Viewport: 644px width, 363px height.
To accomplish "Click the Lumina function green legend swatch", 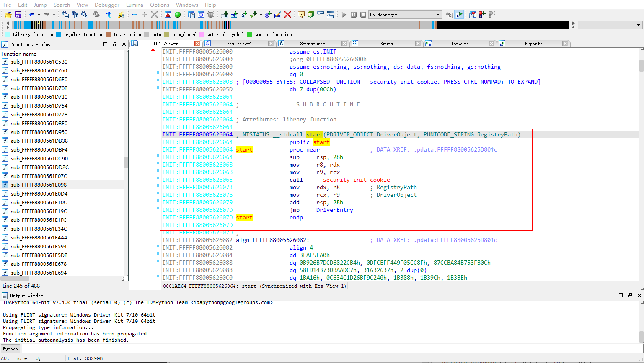I will [249, 34].
